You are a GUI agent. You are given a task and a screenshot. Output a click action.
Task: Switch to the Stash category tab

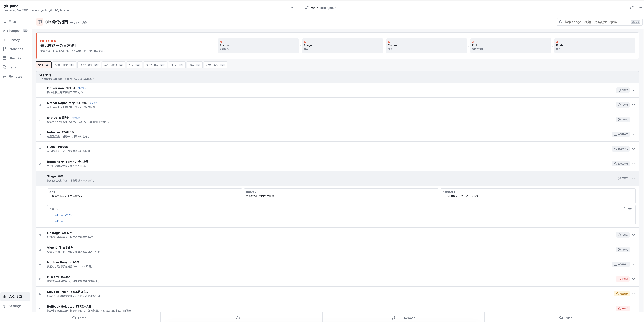point(177,65)
